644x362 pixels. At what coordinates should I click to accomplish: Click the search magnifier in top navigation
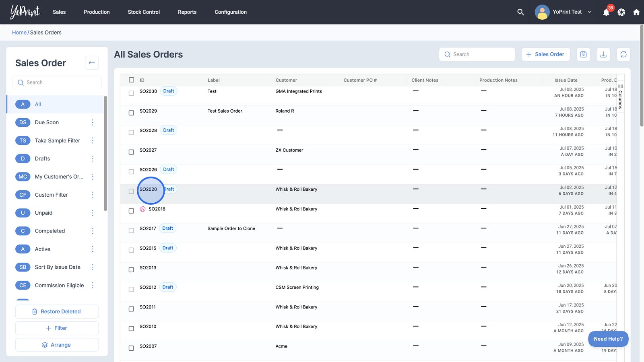[x=520, y=12]
